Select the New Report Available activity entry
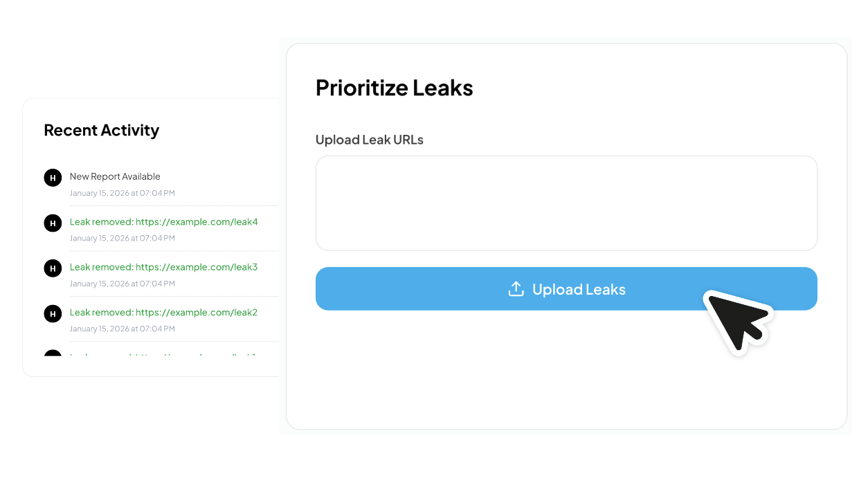The height and width of the screenshot is (480, 868). click(115, 176)
